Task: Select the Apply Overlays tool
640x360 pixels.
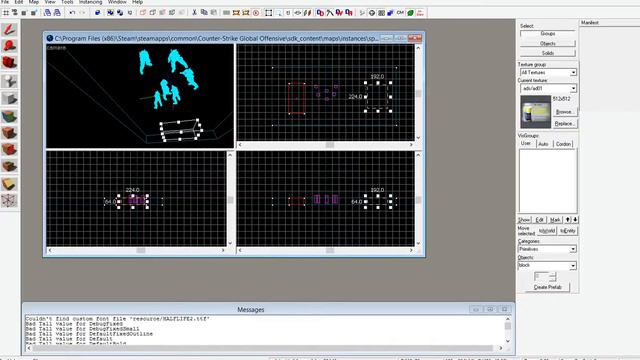Action: coord(9,167)
